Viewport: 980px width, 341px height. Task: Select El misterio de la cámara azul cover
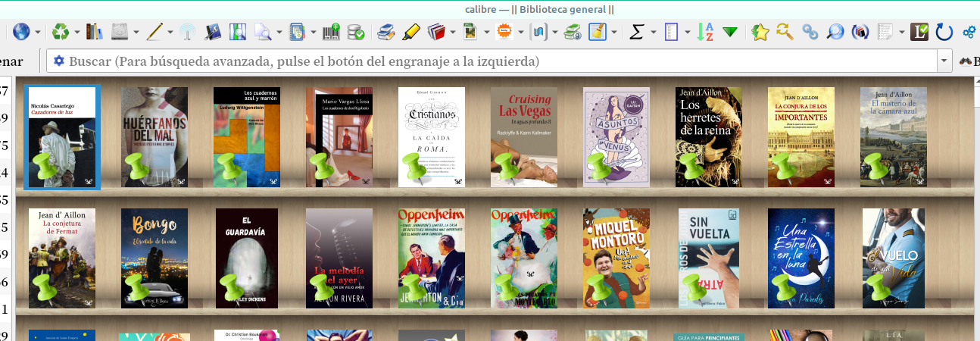tap(894, 137)
